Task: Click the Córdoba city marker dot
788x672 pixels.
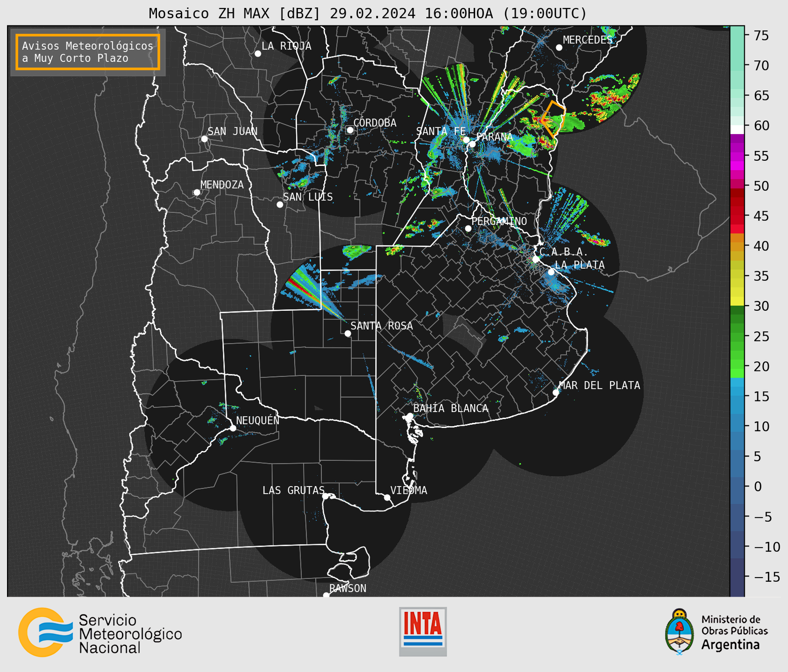Action: [x=350, y=130]
